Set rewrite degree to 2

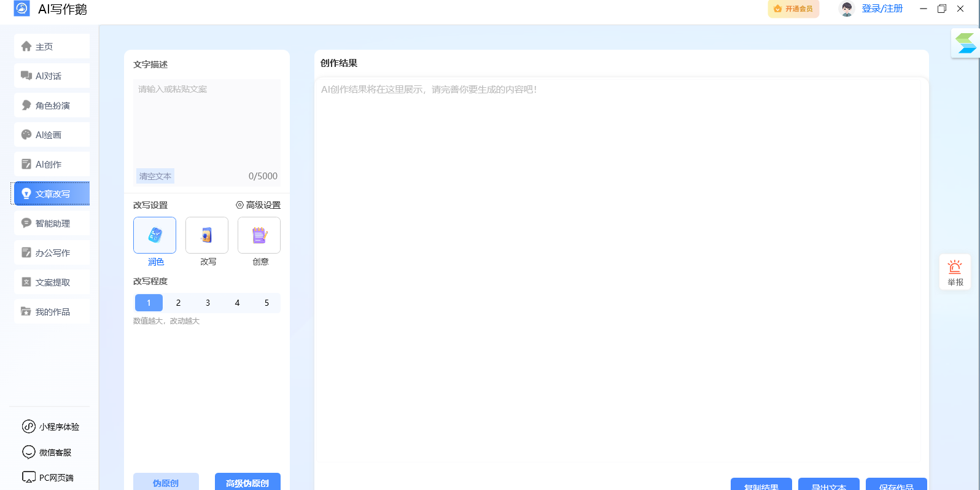178,303
